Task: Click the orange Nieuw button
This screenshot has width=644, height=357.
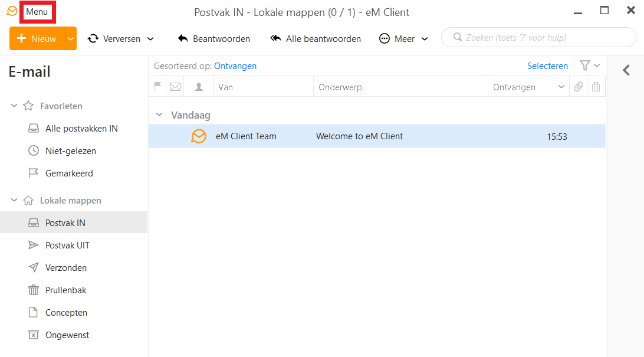Action: (37, 38)
